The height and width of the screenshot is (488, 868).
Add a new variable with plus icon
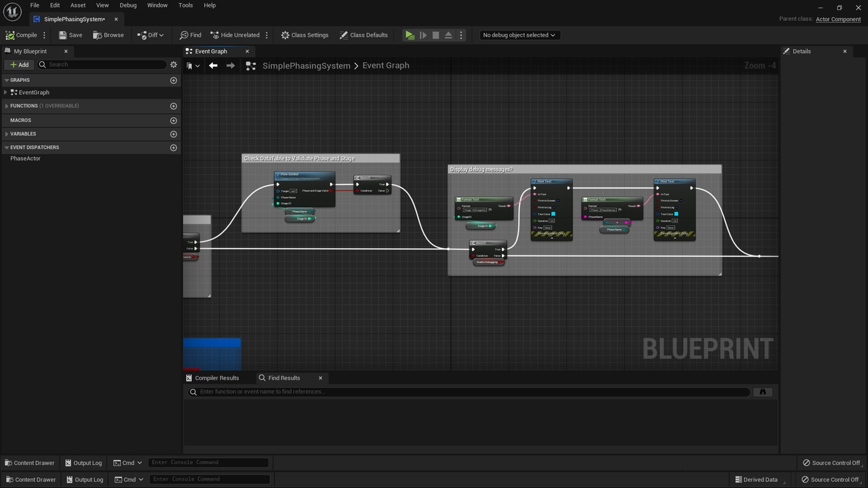(174, 134)
